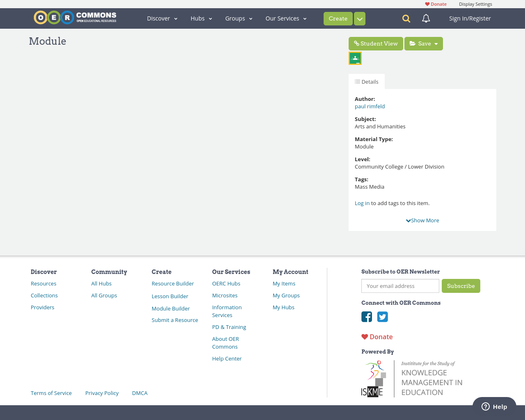Viewport: 525px width, 420px height.
Task: Click Log in to add tags
Action: pos(362,203)
